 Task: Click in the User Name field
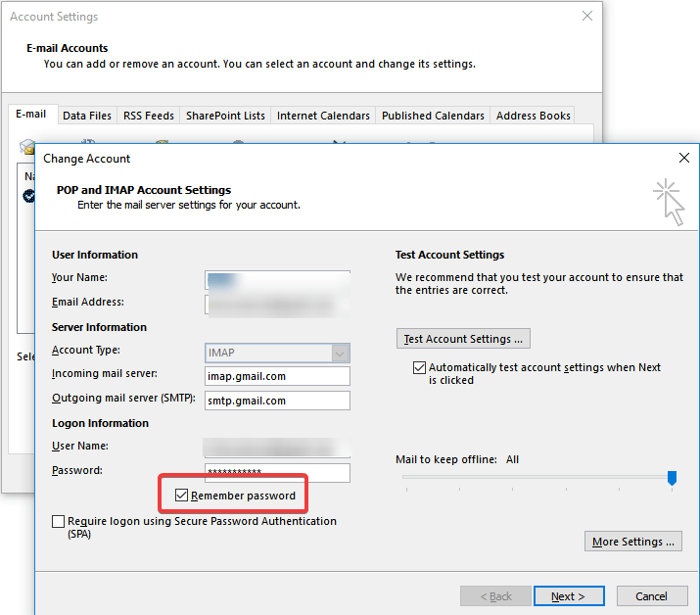(x=277, y=448)
